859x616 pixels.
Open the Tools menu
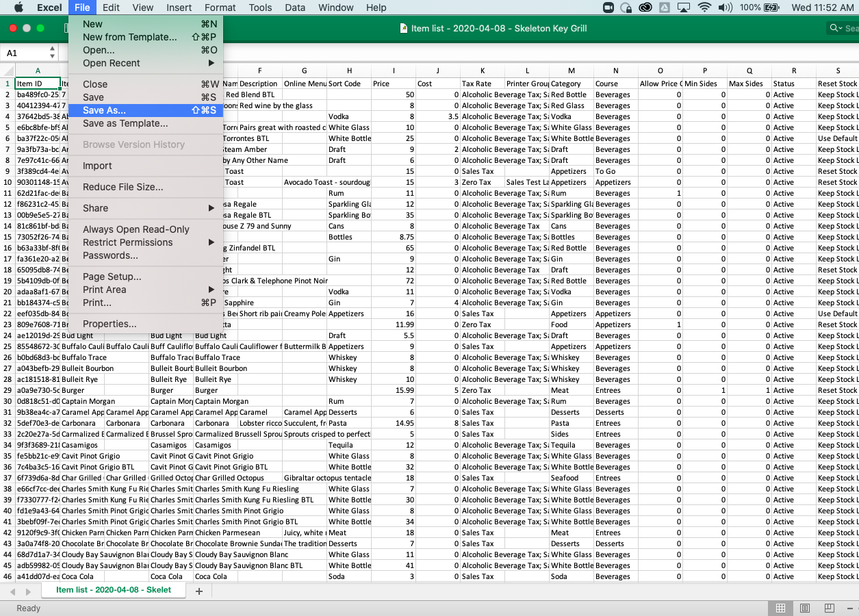[260, 8]
